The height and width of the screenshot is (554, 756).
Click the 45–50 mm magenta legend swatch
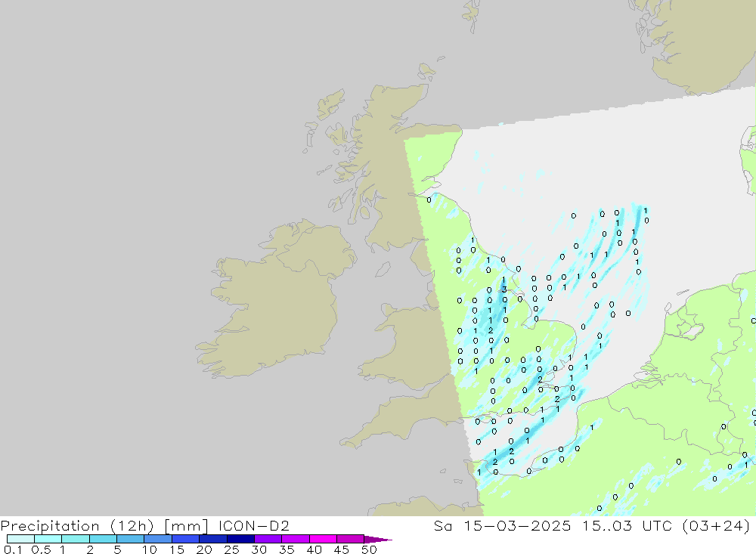coord(350,539)
